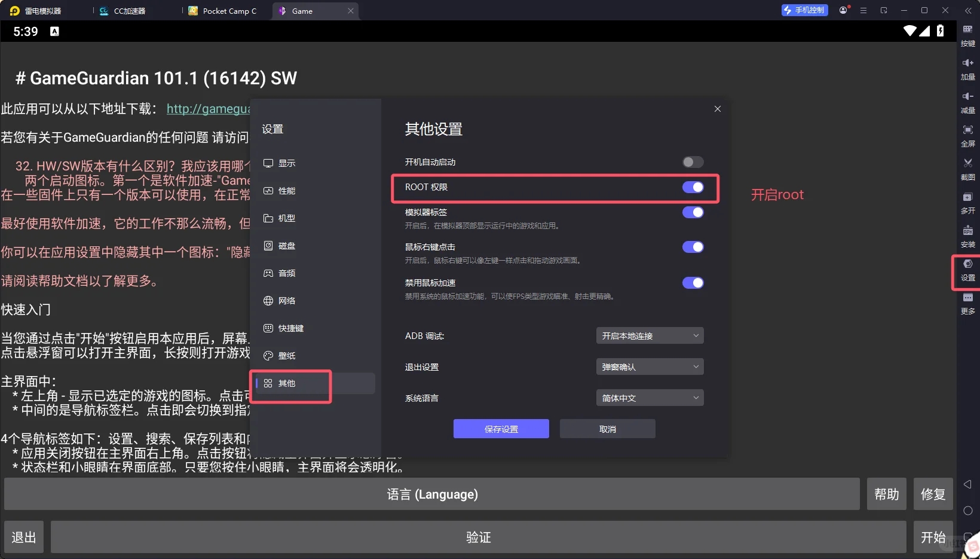Select 性能 settings category
Screen dimensions: 980x559
(x=316, y=191)
